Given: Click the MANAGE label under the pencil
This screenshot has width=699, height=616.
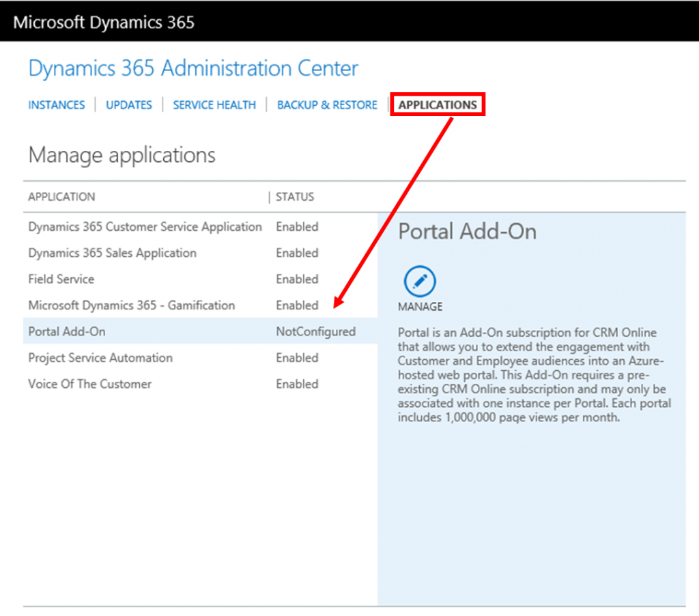Looking at the screenshot, I should [x=420, y=307].
